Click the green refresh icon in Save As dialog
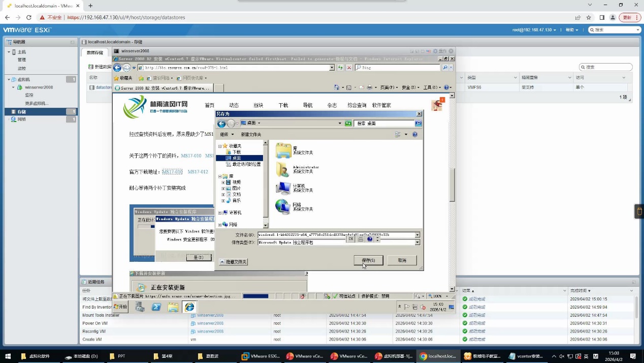This screenshot has width=644, height=363. tap(348, 124)
